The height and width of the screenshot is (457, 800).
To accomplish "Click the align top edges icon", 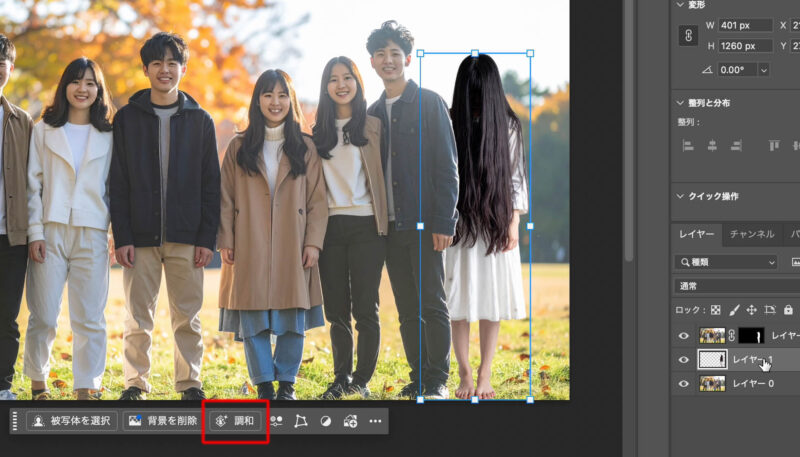I will click(x=774, y=146).
